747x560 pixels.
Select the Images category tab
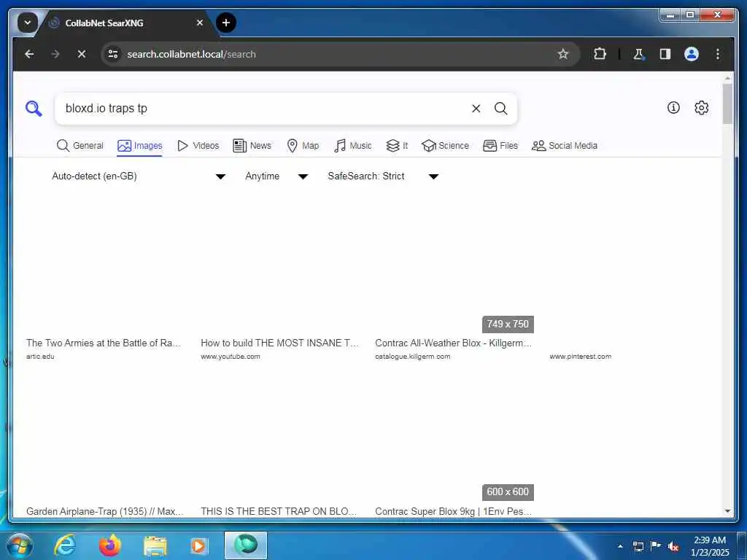tap(139, 146)
